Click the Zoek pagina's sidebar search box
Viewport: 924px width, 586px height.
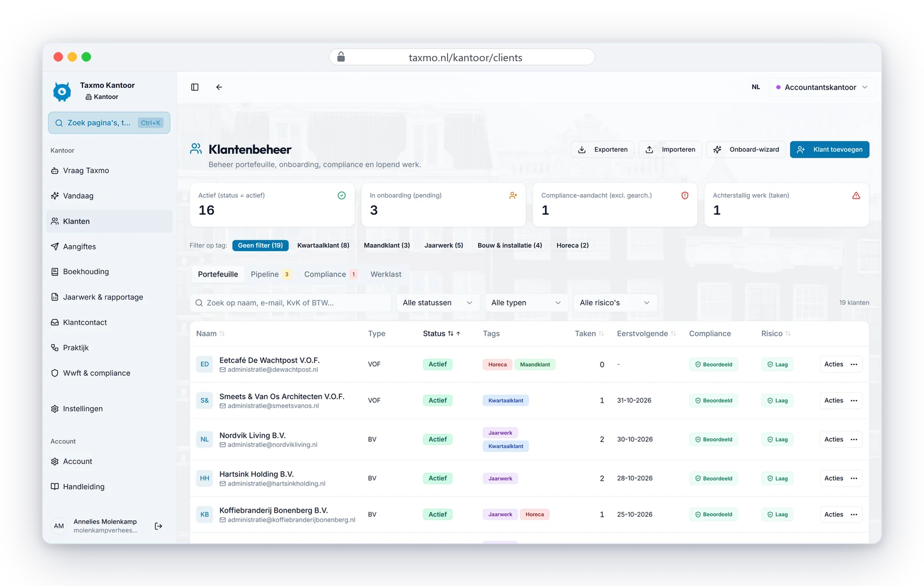[109, 123]
